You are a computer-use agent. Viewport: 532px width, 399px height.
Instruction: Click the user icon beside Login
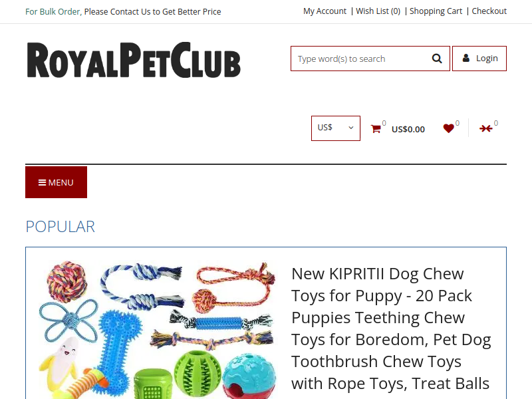point(466,58)
